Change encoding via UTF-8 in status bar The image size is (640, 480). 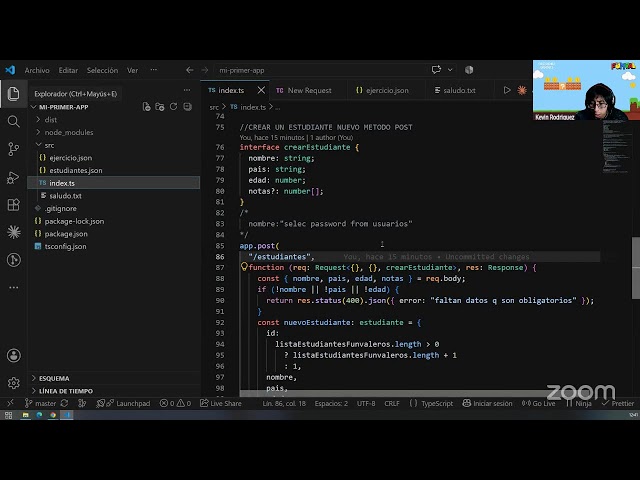pos(366,403)
